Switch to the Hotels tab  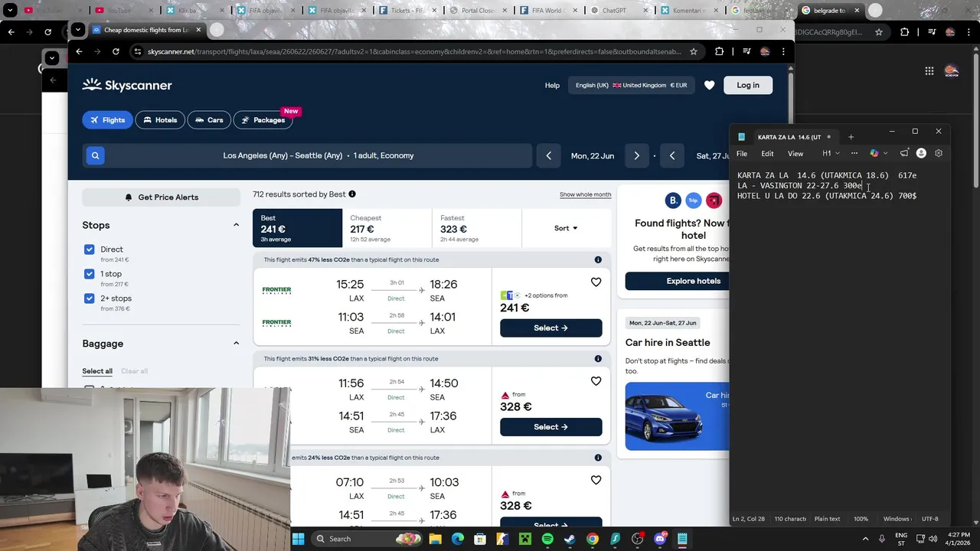pos(160,120)
